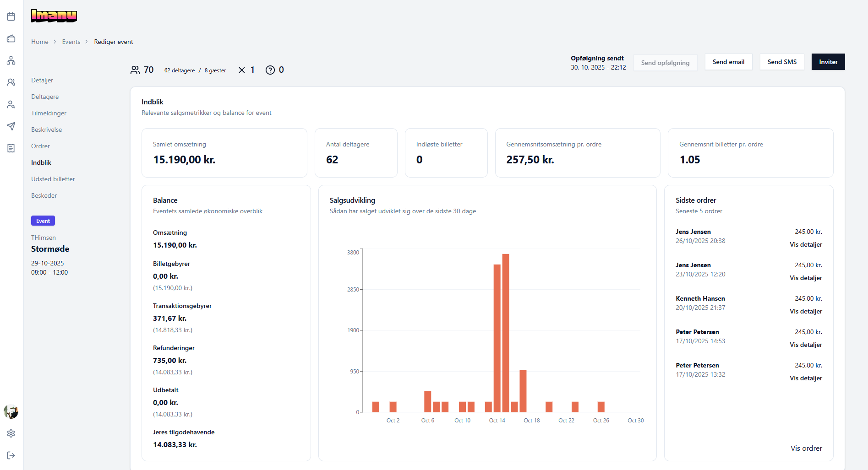Open the calendar icon in sidebar
The image size is (868, 470).
click(11, 17)
